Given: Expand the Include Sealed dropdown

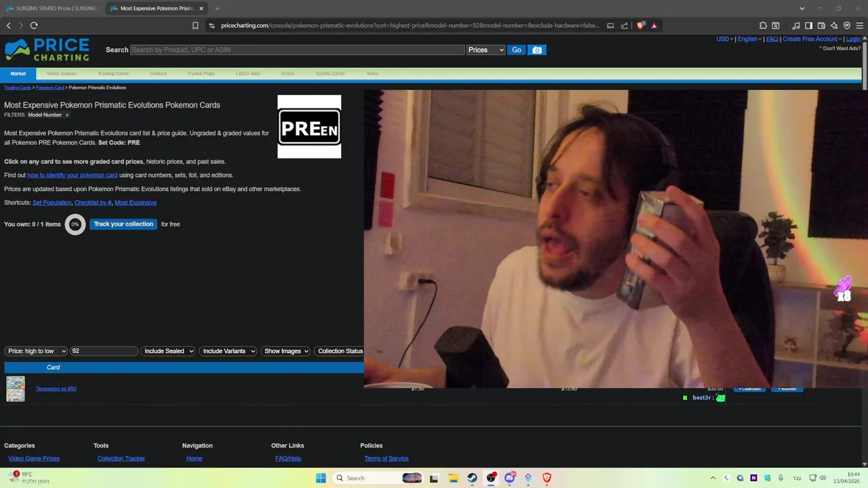Looking at the screenshot, I should click(168, 351).
